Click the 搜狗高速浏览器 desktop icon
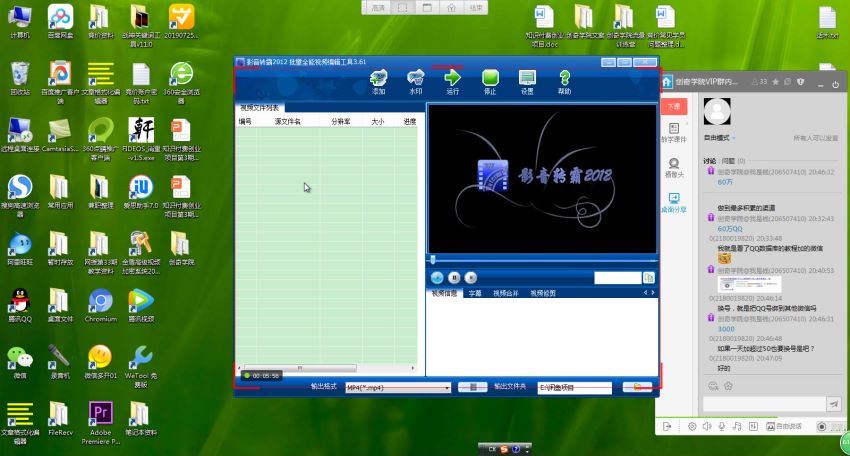The image size is (850, 456). pos(20,196)
